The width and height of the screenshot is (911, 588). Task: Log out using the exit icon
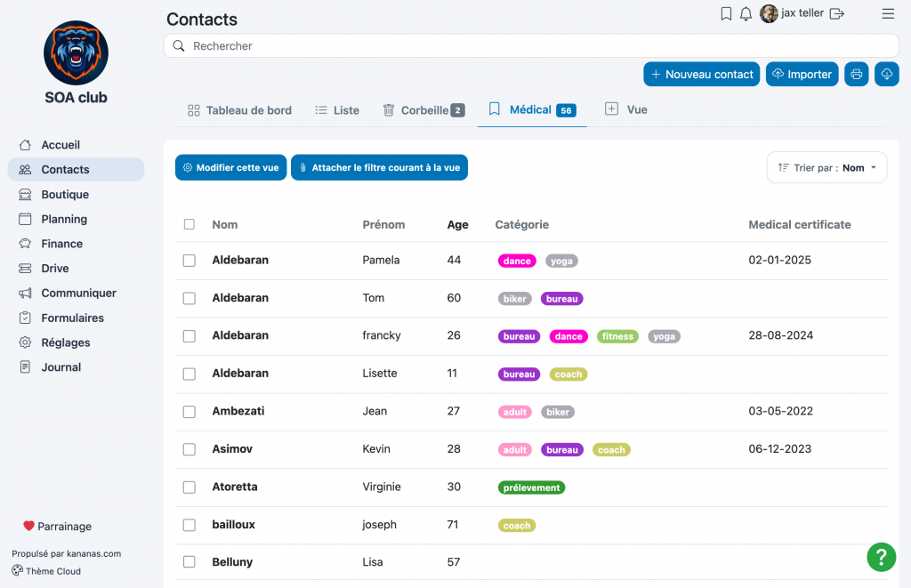(836, 13)
